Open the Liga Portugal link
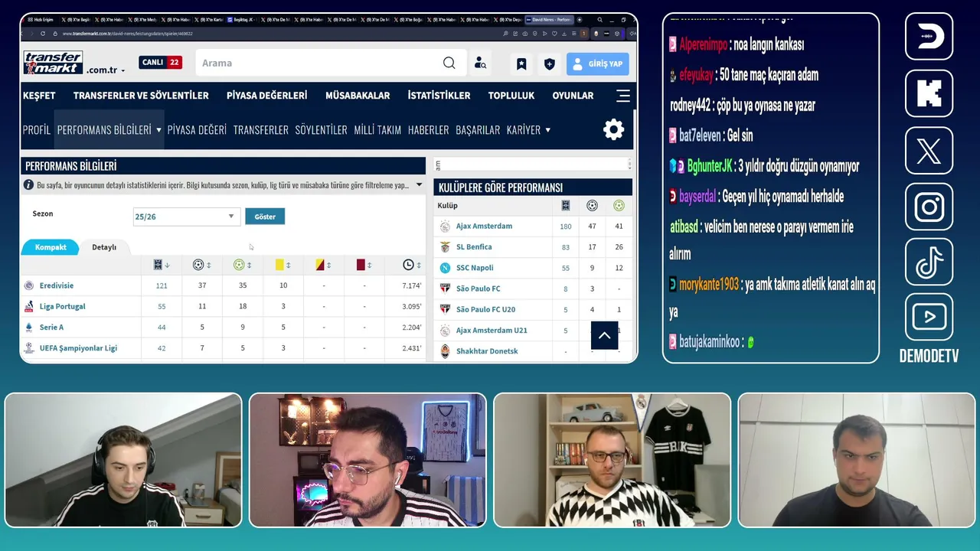This screenshot has height=551, width=980. click(63, 306)
